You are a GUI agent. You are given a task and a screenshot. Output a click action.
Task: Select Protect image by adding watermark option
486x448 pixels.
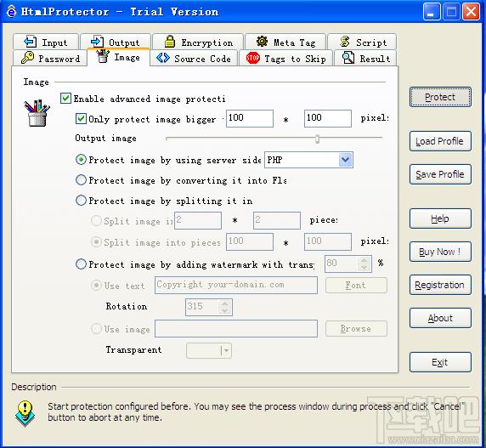pos(81,264)
